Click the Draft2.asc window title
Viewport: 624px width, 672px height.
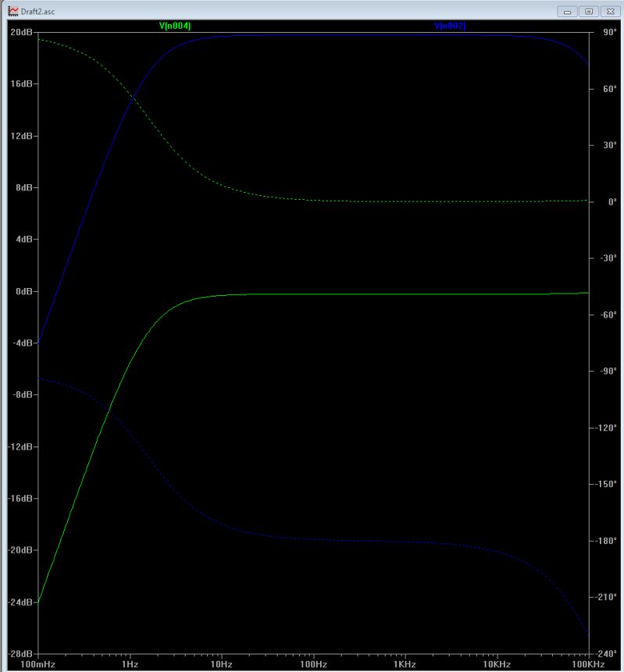pyautogui.click(x=37, y=12)
